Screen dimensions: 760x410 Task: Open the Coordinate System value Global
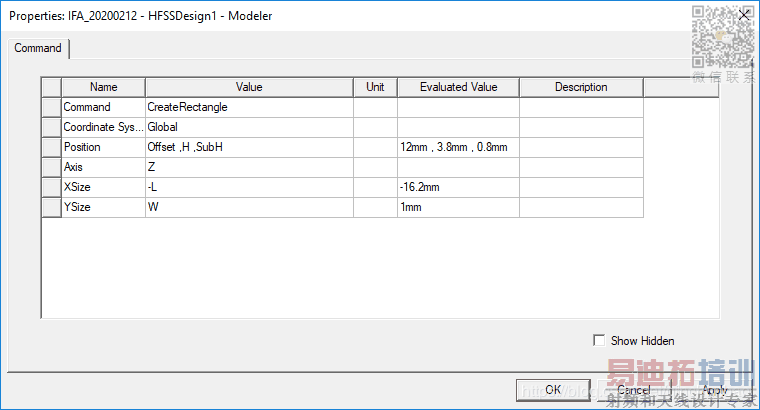(249, 127)
